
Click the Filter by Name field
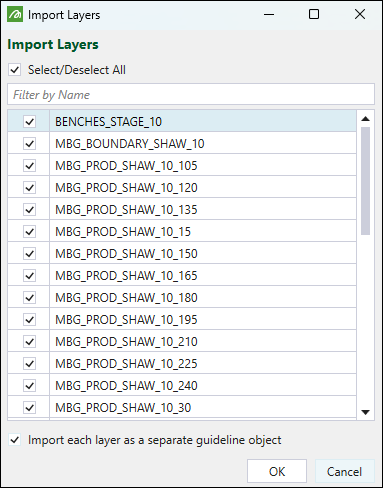pos(191,95)
